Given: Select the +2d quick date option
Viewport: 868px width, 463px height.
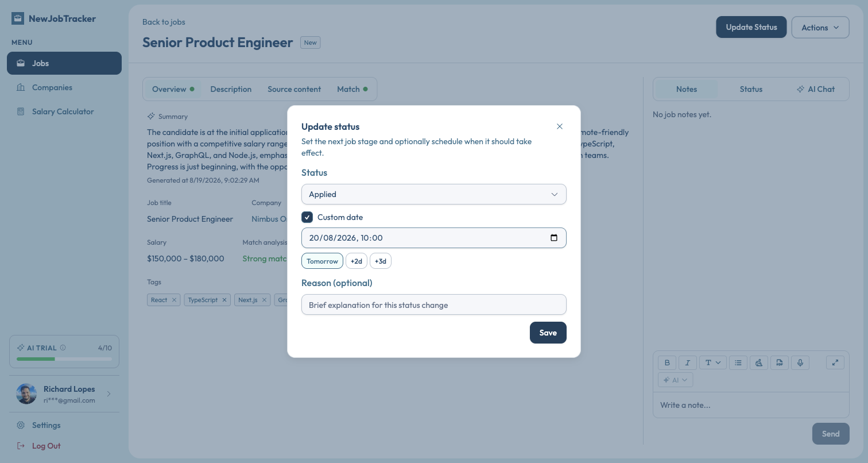Looking at the screenshot, I should (x=356, y=261).
